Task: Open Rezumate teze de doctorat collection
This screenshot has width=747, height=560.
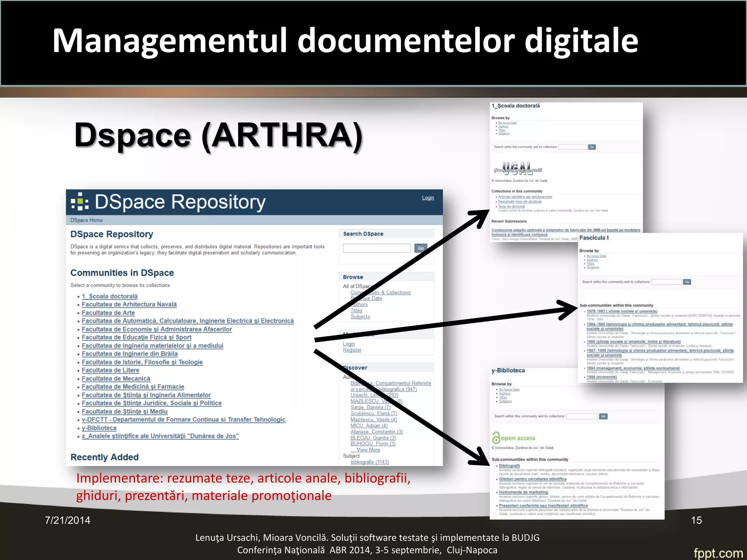Action: click(520, 202)
